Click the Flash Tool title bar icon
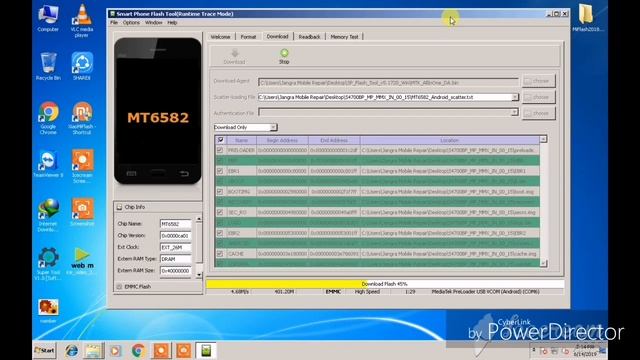Screen dimensions: 640x360 click(112, 14)
